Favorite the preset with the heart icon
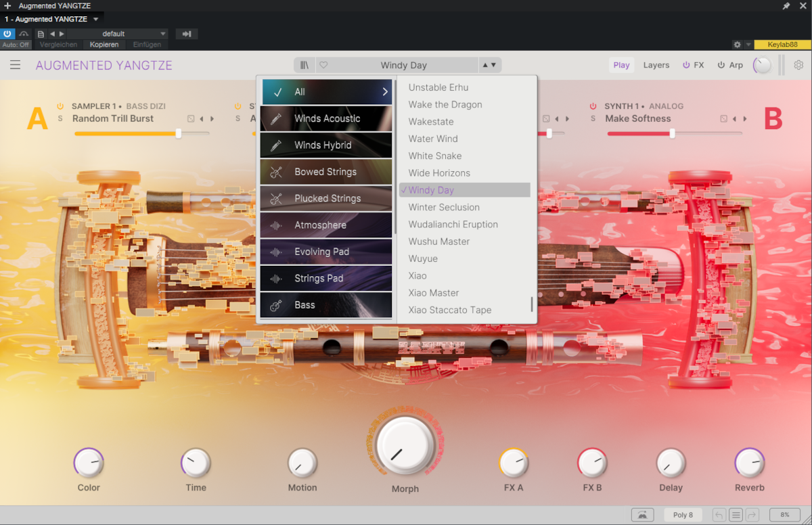The width and height of the screenshot is (812, 525). [323, 65]
